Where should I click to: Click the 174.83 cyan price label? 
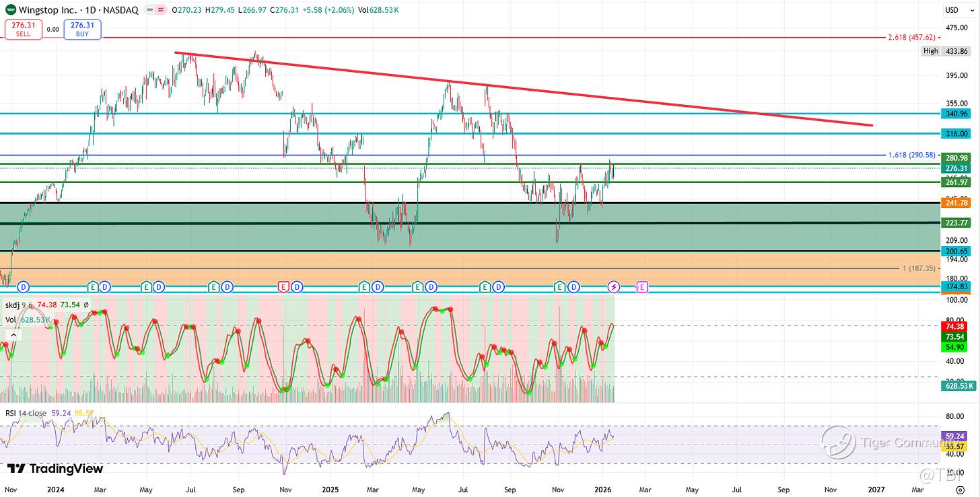coord(956,286)
